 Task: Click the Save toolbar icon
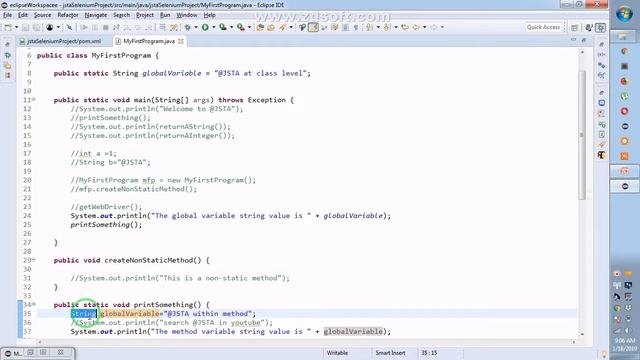(25, 27)
